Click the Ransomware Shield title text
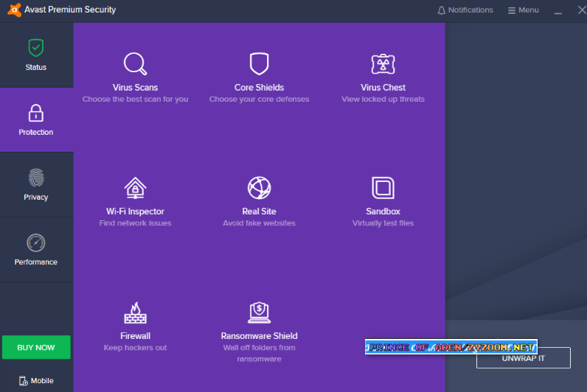 click(259, 336)
